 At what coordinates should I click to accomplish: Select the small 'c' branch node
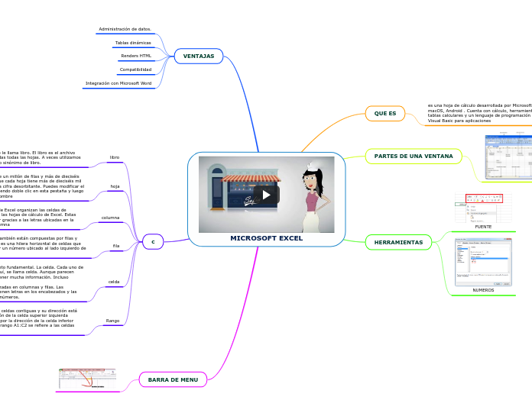click(x=153, y=241)
